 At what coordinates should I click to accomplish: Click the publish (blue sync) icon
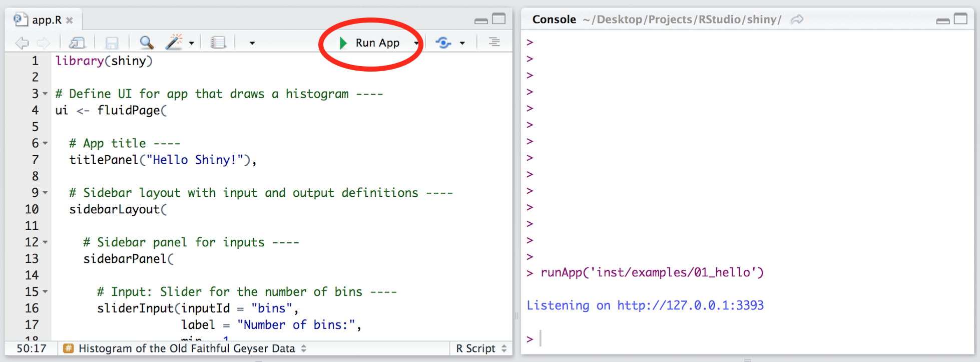(443, 43)
